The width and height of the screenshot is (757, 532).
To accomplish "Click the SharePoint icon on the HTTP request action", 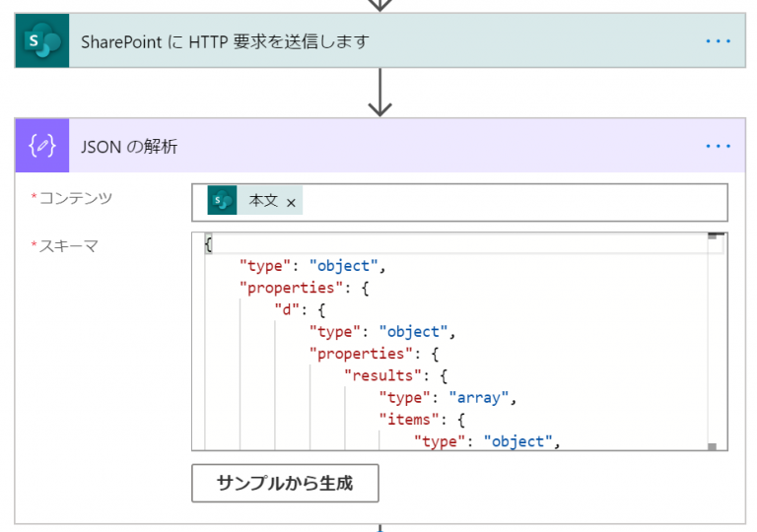I will click(41, 41).
